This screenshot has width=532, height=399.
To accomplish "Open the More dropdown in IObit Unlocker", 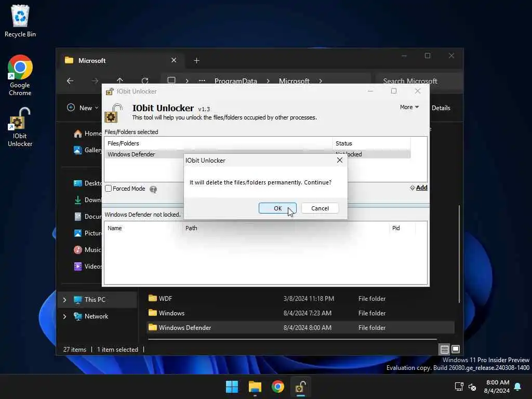I will tap(409, 107).
